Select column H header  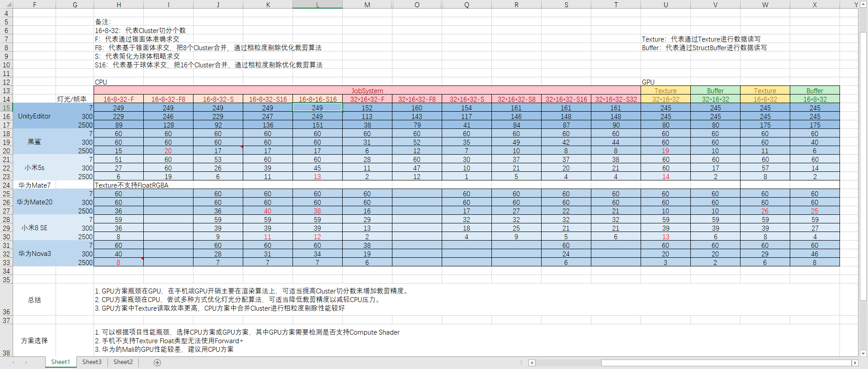pos(118,5)
